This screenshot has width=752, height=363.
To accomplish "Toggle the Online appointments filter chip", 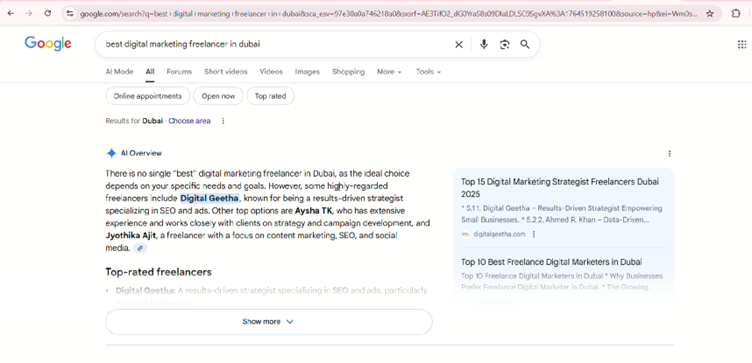I will tap(148, 96).
